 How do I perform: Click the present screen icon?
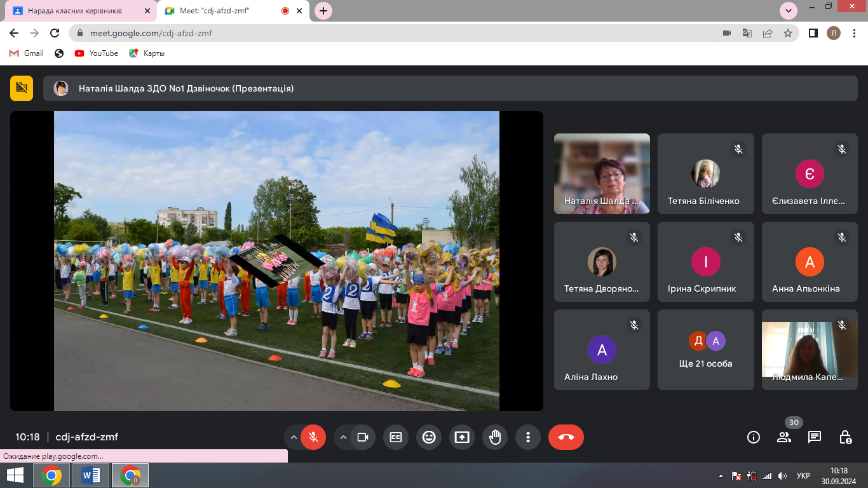tap(462, 437)
